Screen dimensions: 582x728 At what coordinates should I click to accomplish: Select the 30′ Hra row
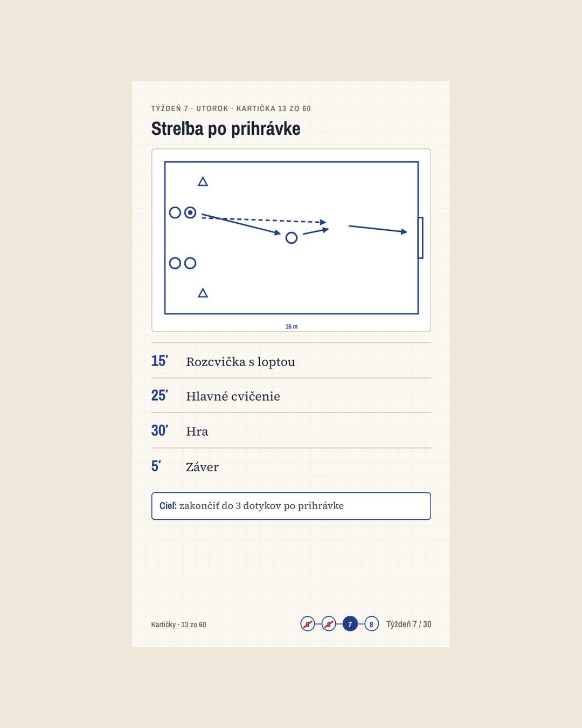click(x=291, y=431)
